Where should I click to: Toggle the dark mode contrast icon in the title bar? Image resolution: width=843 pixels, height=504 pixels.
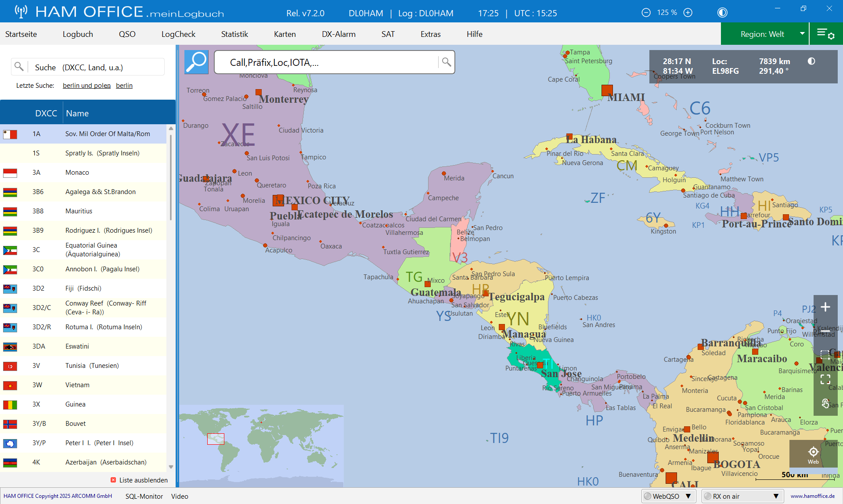coord(722,13)
